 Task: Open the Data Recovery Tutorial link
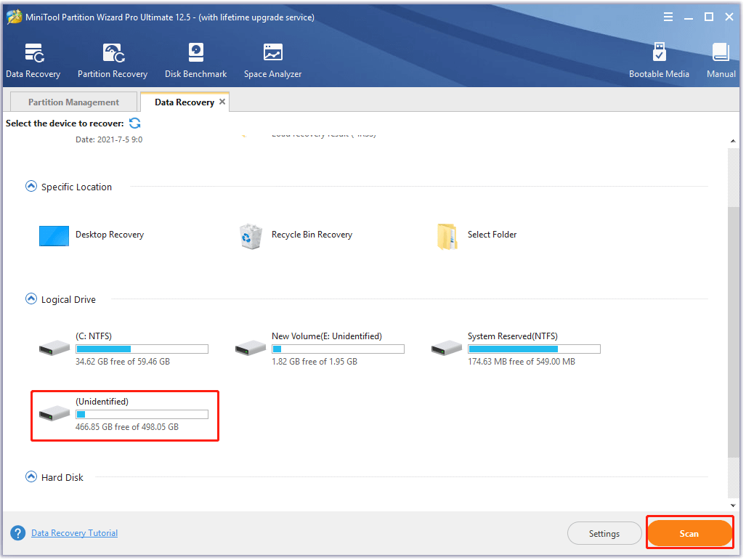(75, 533)
